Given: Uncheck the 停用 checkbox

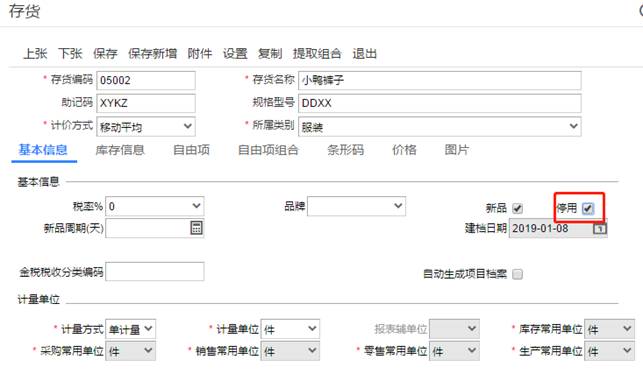Looking at the screenshot, I should [588, 208].
